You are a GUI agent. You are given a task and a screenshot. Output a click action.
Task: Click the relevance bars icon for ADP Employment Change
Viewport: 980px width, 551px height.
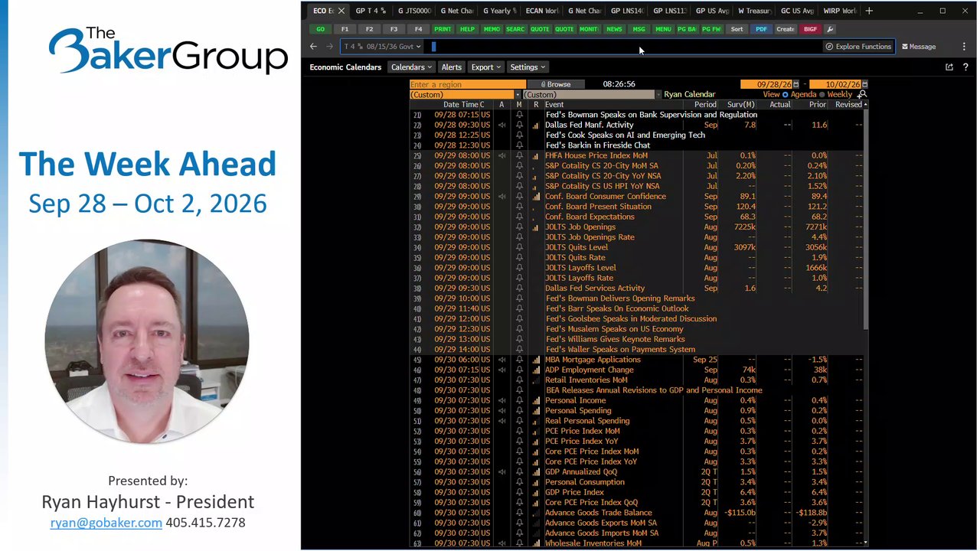click(x=536, y=370)
